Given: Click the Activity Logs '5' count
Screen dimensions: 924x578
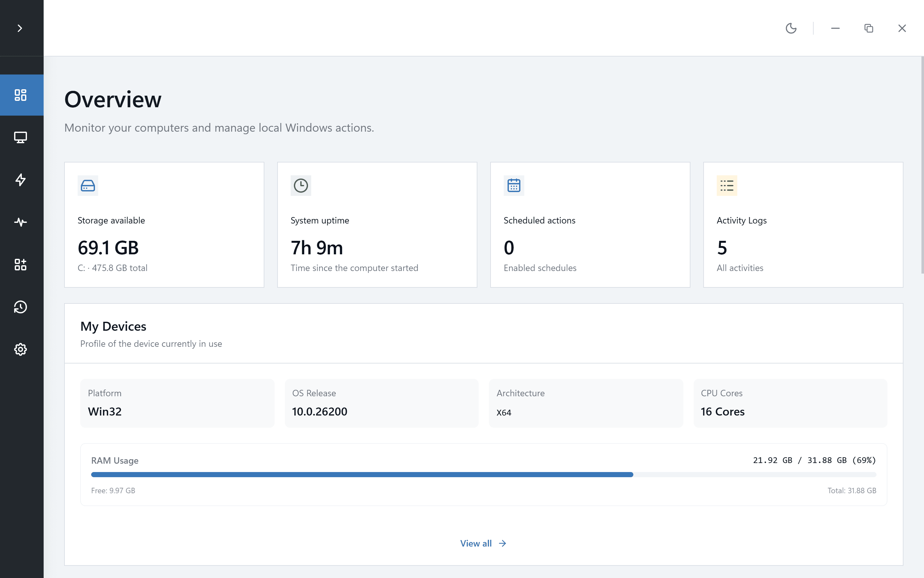Looking at the screenshot, I should point(722,248).
